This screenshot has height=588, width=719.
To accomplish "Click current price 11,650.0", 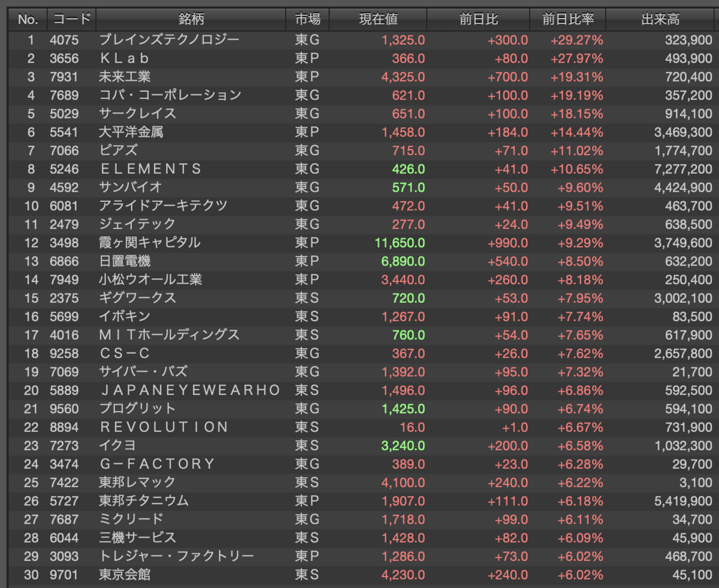I will click(400, 243).
